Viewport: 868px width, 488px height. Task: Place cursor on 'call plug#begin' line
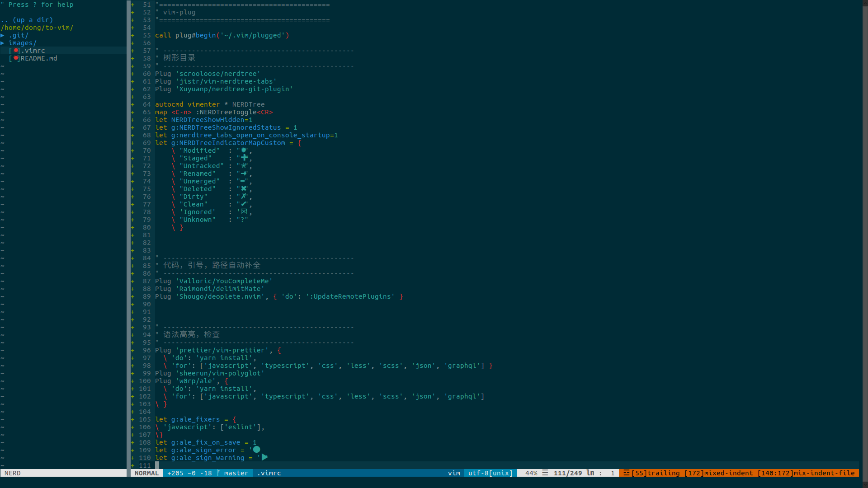222,35
